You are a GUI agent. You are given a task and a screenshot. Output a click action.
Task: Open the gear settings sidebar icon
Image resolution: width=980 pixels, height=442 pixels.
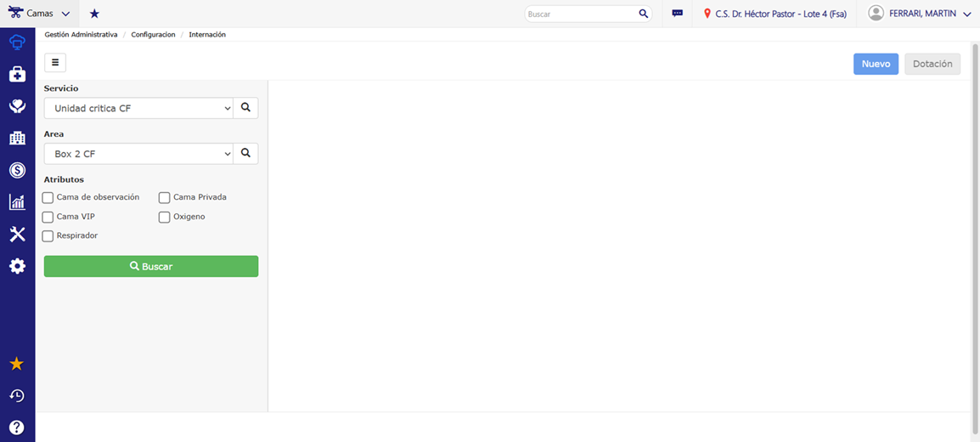tap(17, 266)
